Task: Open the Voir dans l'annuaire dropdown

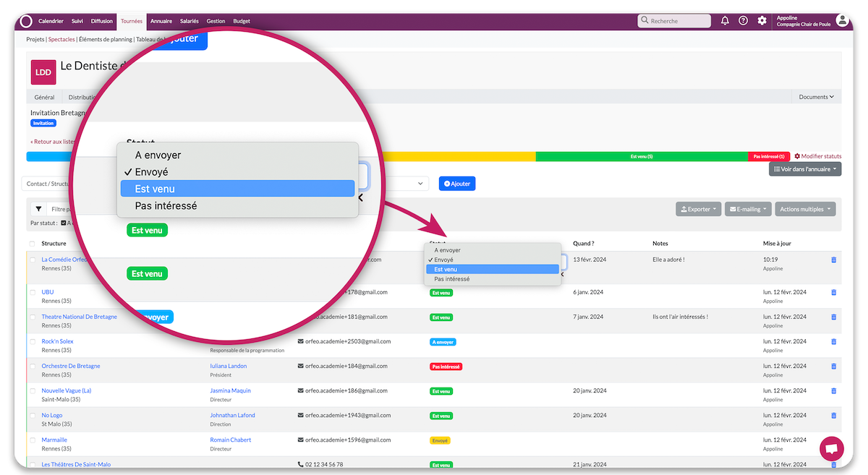Action: coord(805,169)
